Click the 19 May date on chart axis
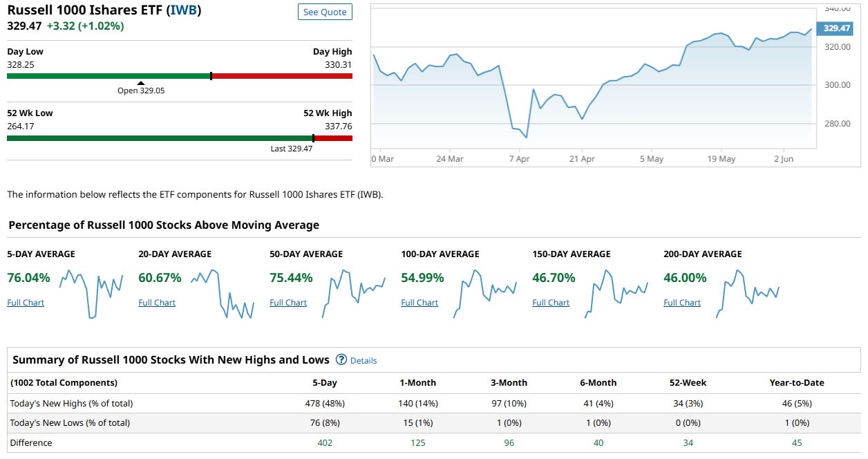The width and height of the screenshot is (868, 459). pyautogui.click(x=721, y=159)
